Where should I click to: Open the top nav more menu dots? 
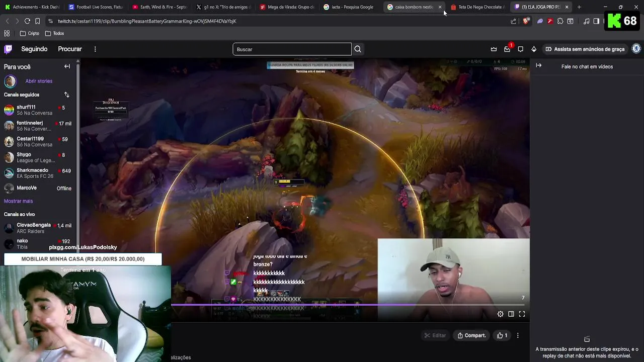click(95, 49)
